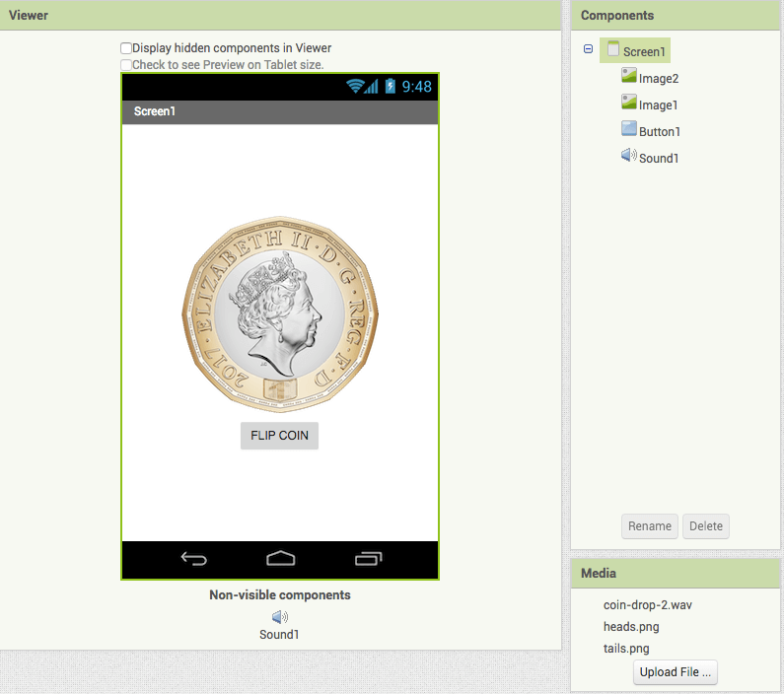
Task: Click the Image2 component icon
Action: (628, 75)
